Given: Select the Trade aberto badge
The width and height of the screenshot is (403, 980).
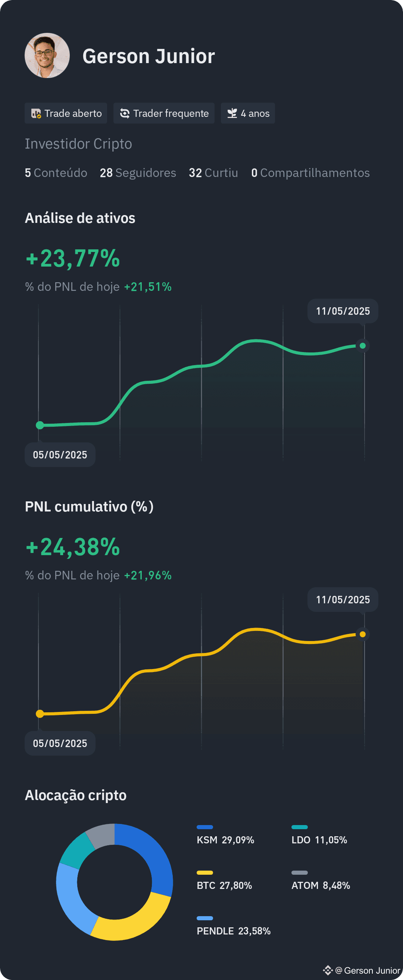Looking at the screenshot, I should coord(66,113).
